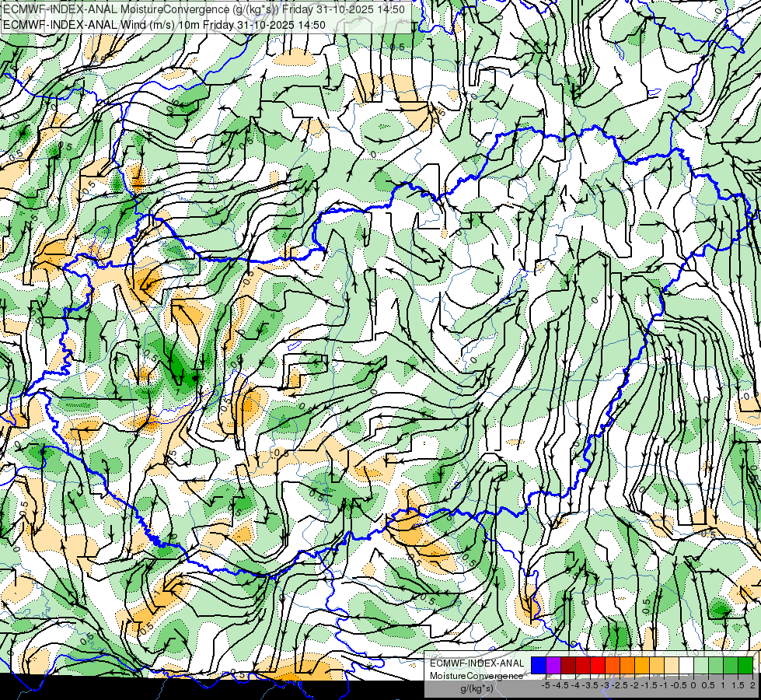Click the 'g/(kg*s)' unit label in legend
Image resolution: width=761 pixels, height=700 pixels.
(476, 688)
